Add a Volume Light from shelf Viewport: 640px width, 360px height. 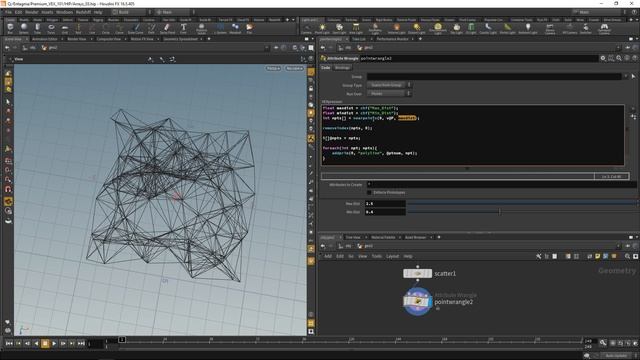[396, 28]
